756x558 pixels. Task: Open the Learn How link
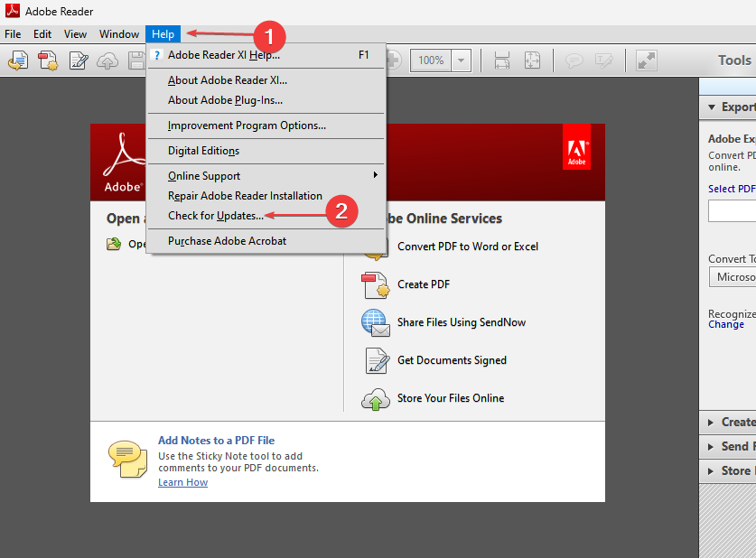tap(183, 482)
